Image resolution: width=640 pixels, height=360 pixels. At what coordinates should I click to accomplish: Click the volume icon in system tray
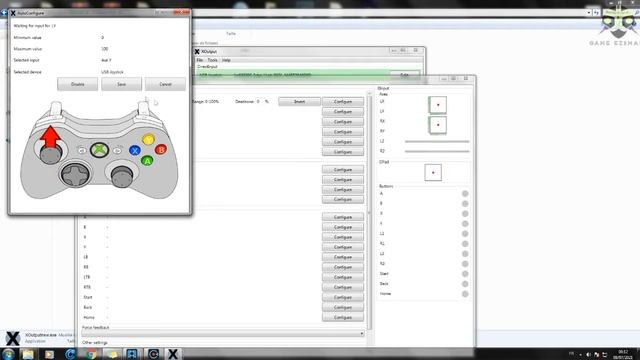[x=588, y=355]
